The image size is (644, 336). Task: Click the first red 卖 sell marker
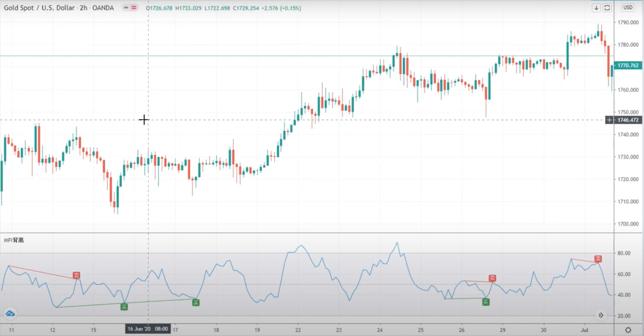(x=76, y=275)
